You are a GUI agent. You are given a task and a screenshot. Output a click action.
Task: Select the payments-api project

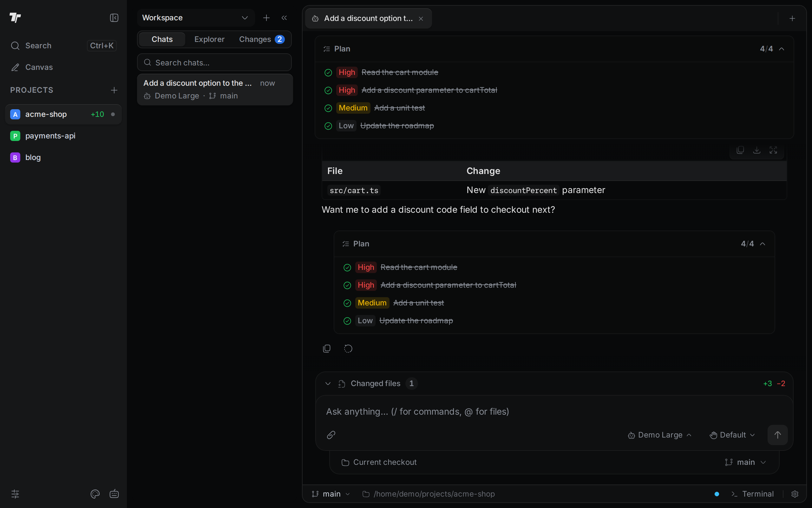(63, 136)
